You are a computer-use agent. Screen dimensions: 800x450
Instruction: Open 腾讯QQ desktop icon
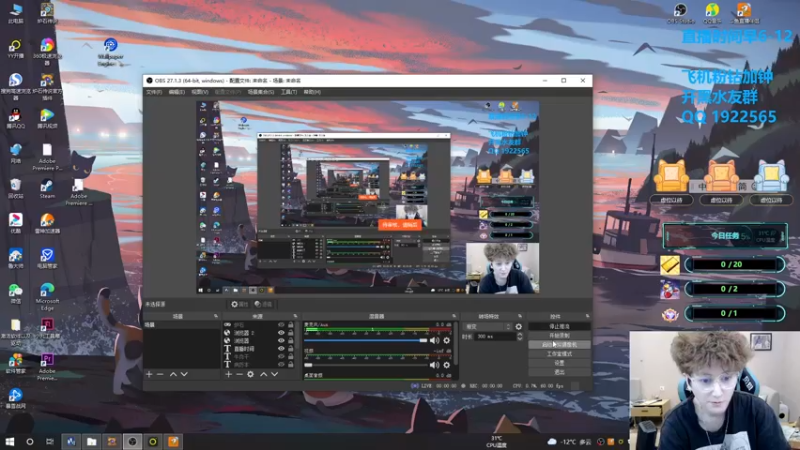(x=15, y=119)
